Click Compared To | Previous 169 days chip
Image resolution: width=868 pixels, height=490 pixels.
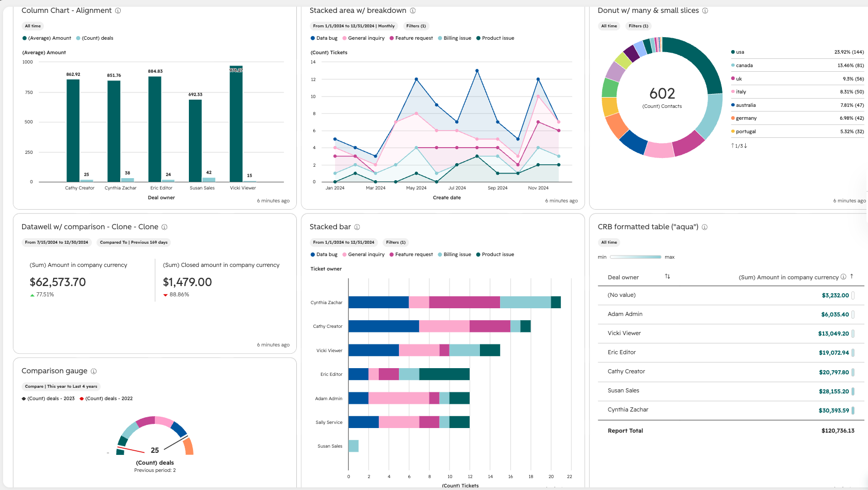(134, 242)
